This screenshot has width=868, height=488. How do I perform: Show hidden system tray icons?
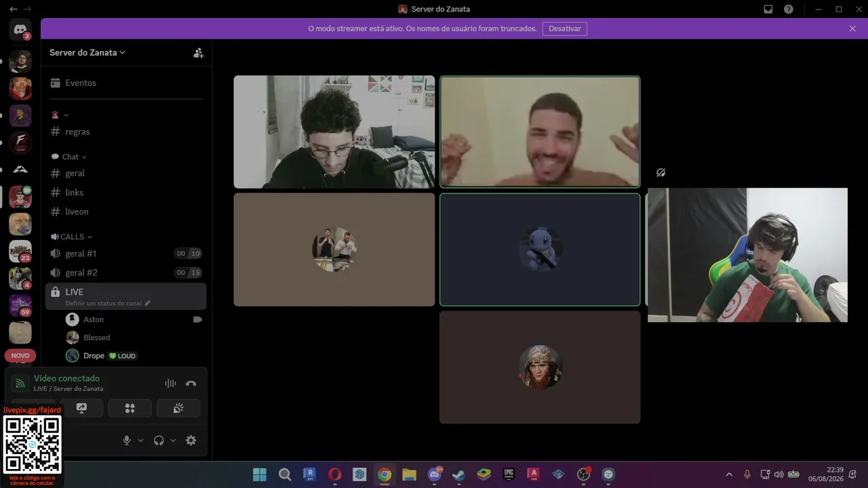[x=729, y=474]
